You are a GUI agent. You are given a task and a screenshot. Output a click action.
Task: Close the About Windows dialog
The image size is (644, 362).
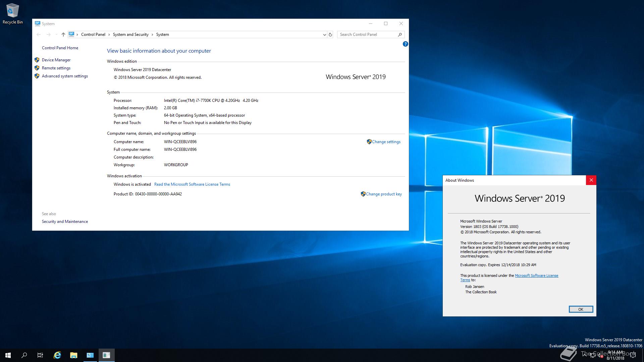(591, 180)
